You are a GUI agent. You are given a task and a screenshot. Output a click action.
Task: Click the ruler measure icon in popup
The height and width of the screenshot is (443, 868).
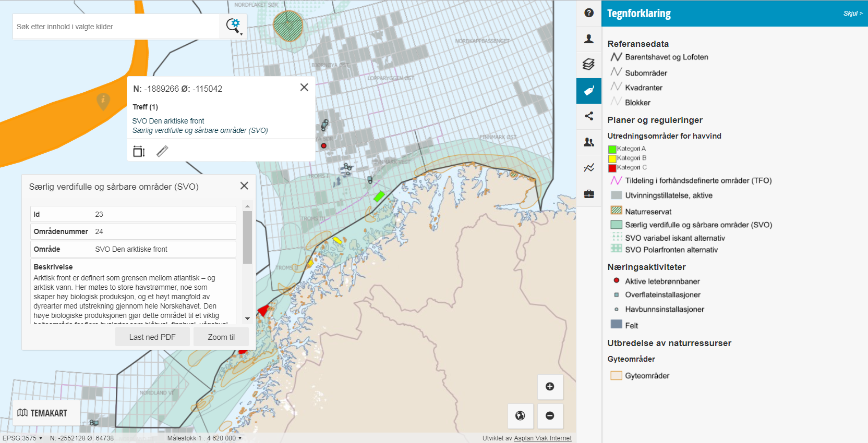pos(162,151)
